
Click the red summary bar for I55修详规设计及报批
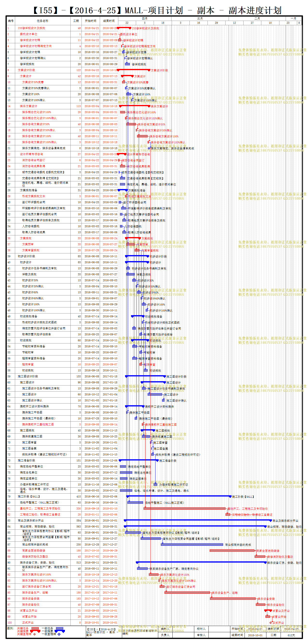[x=124, y=28]
